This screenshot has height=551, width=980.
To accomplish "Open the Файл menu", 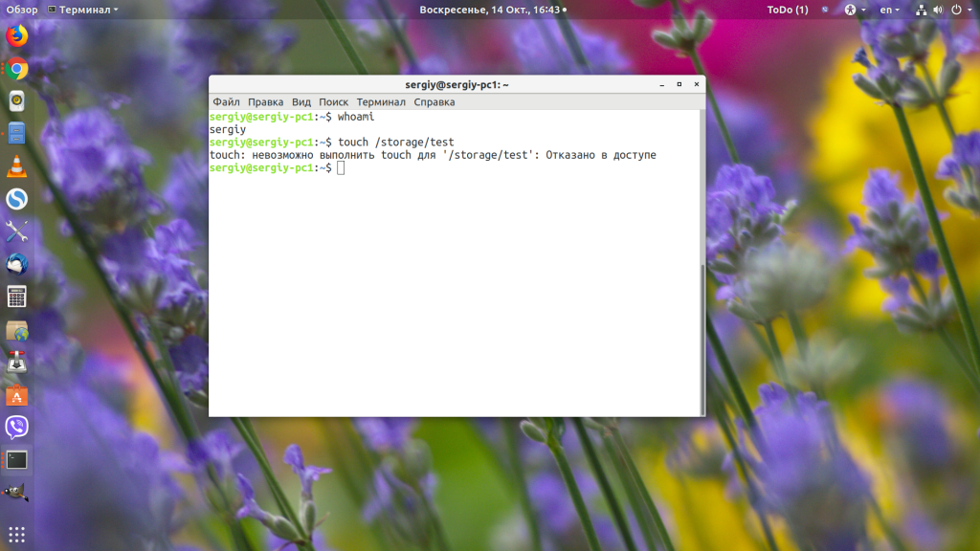I will (226, 102).
